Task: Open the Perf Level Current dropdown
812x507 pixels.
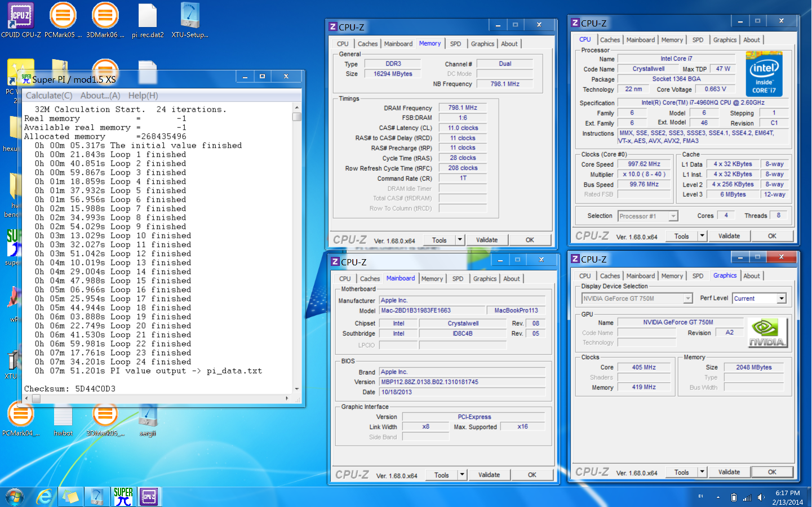Action: point(759,299)
